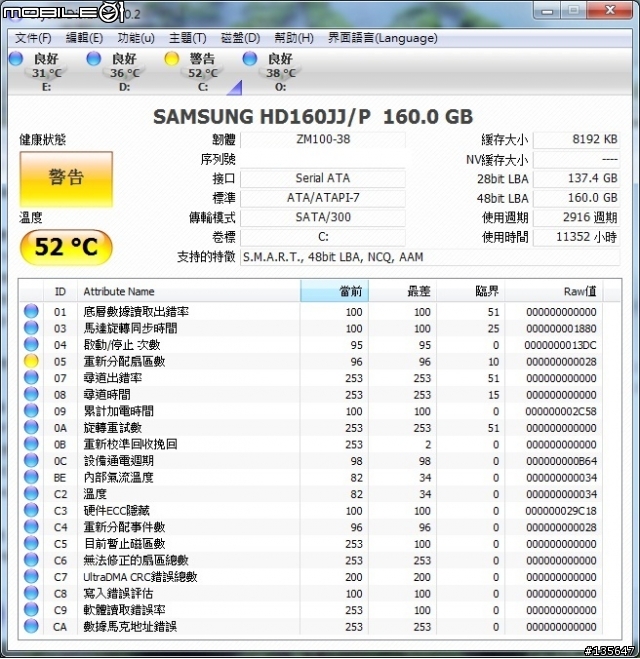This screenshot has height=659, width=640.
Task: Click raw value 000000013DC for attribute 04
Action: 561,345
